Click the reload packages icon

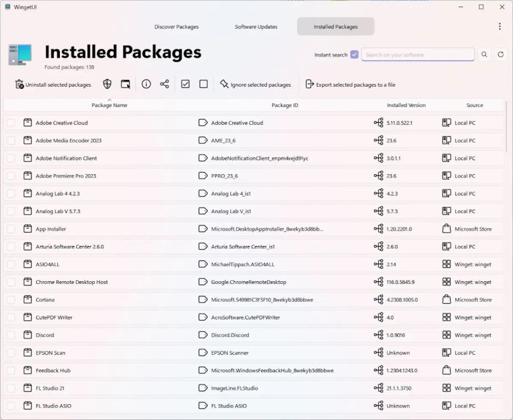pyautogui.click(x=501, y=55)
